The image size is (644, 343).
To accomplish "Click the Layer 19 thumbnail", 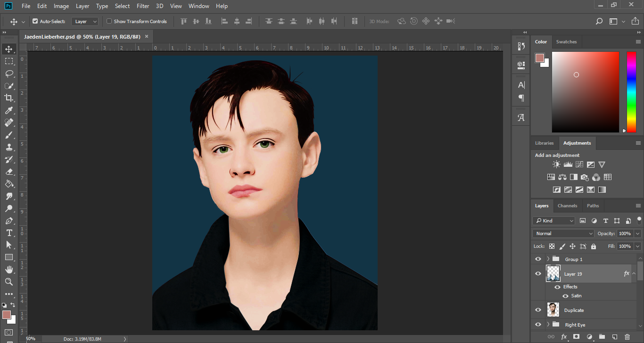I will tap(553, 274).
